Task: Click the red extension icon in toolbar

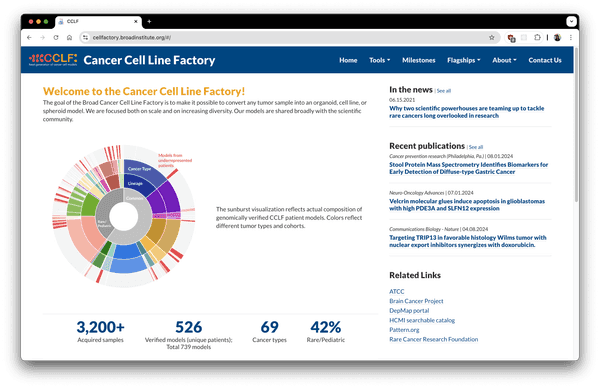Action: (x=511, y=37)
